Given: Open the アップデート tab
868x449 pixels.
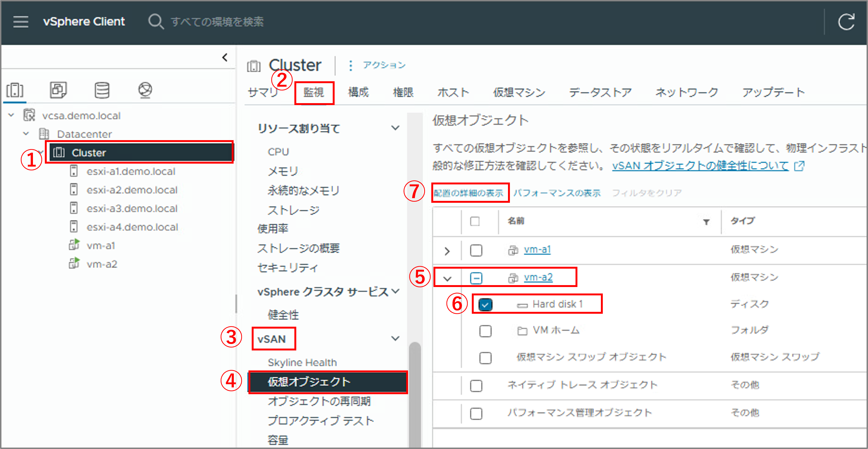Looking at the screenshot, I should pyautogui.click(x=773, y=92).
